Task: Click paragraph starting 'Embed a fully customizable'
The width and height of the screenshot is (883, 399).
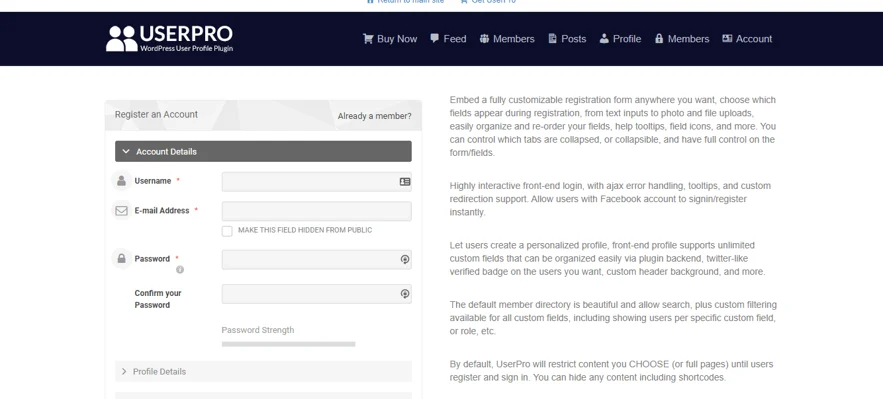Action: [x=613, y=126]
